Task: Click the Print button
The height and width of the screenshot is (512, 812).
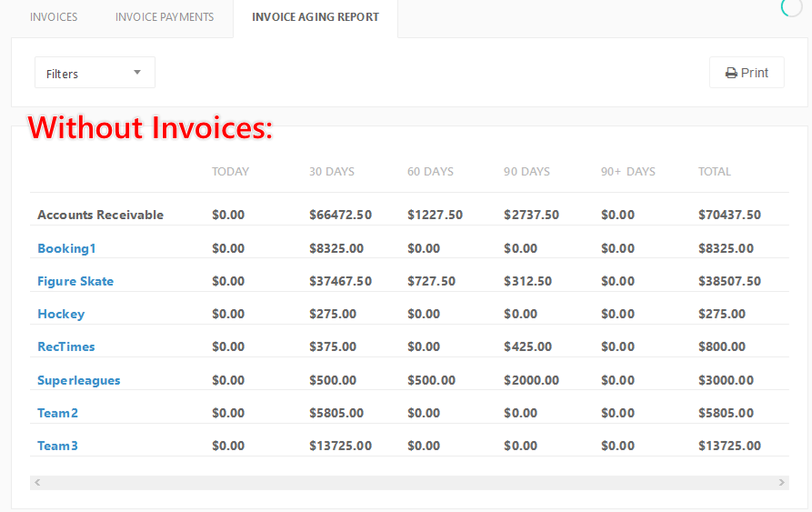Action: point(747,73)
